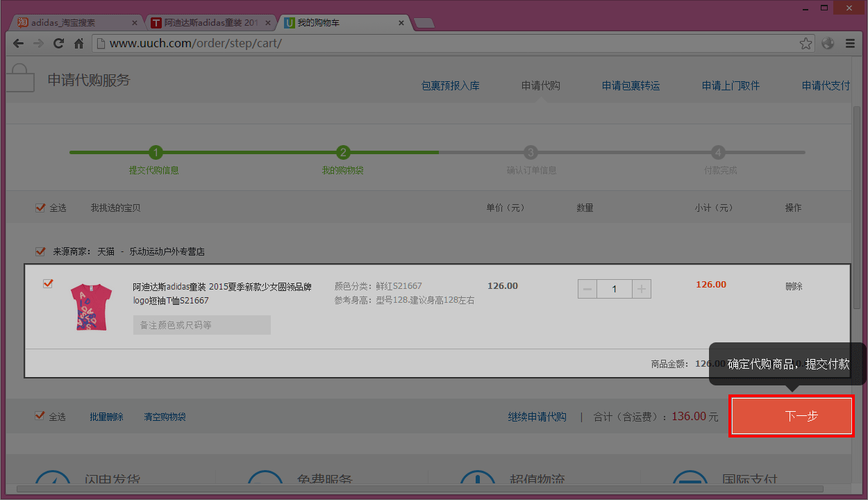Screen dimensions: 868x500
Task: Open the 阿迪达斯adidas童装 product title link
Action: (222, 294)
